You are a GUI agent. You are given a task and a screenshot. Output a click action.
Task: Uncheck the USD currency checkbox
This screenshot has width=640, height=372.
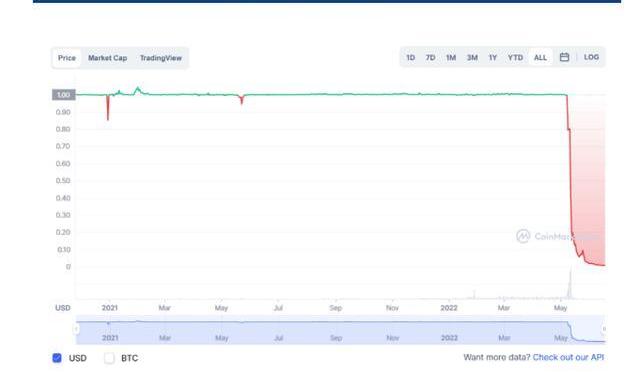tap(57, 358)
